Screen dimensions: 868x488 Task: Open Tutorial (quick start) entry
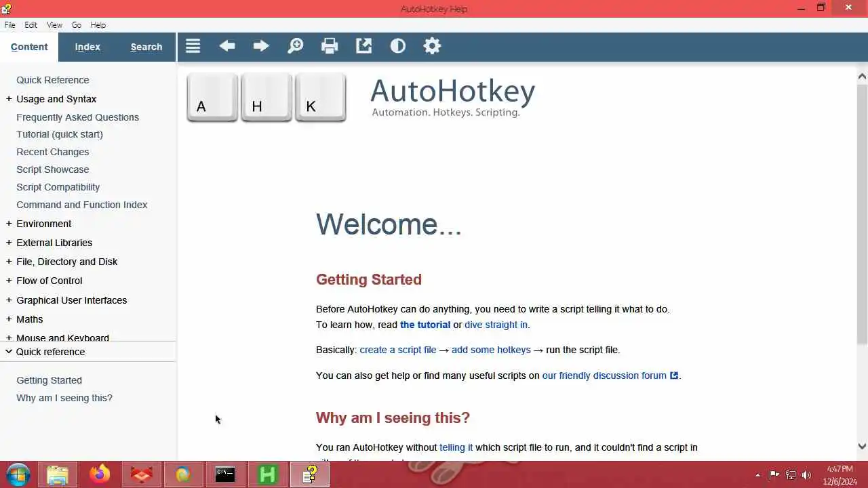click(60, 134)
